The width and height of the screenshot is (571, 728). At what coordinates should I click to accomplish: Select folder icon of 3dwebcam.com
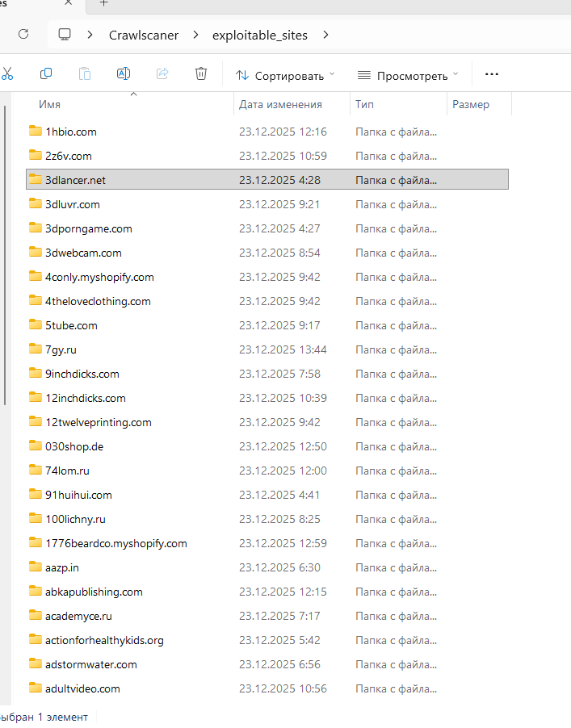[x=36, y=252]
